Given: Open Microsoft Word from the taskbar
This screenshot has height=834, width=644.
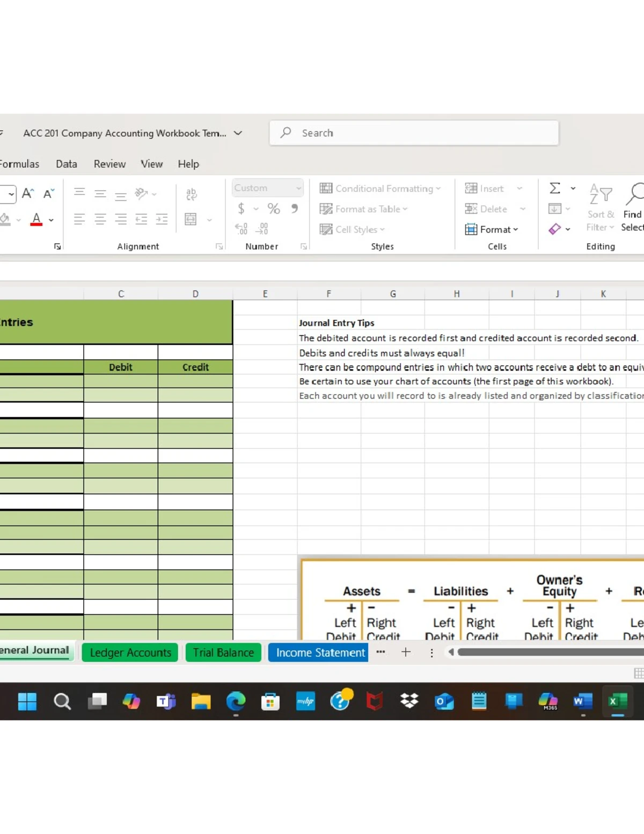Looking at the screenshot, I should 582,701.
